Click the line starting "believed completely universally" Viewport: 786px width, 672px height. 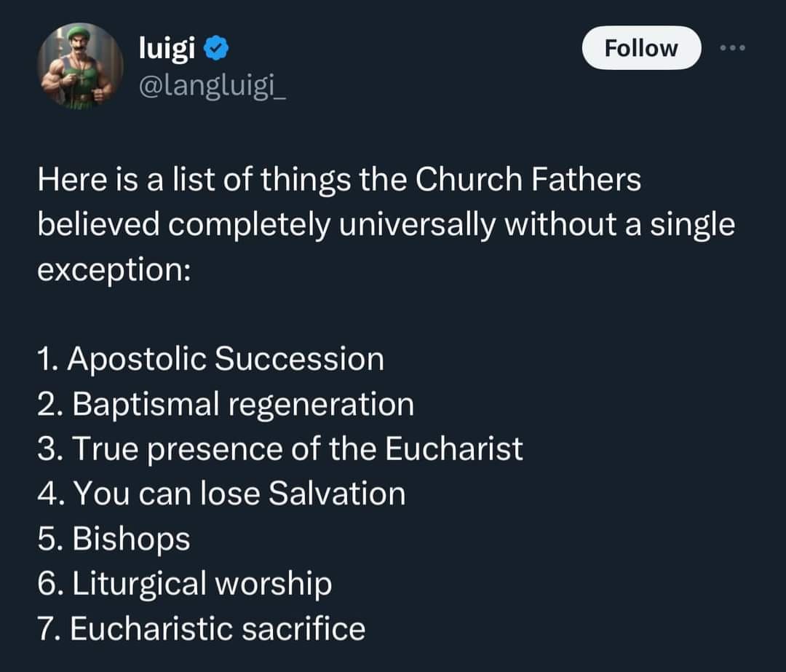pos(386,225)
